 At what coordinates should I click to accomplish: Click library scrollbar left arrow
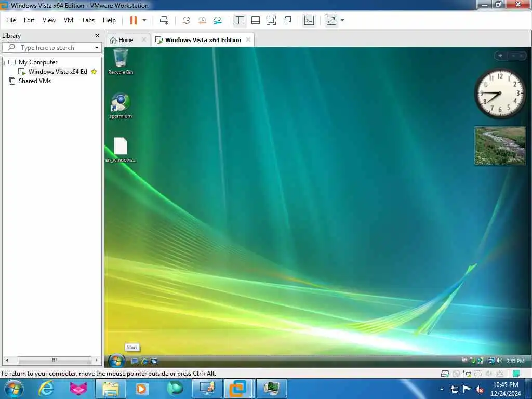tap(7, 360)
